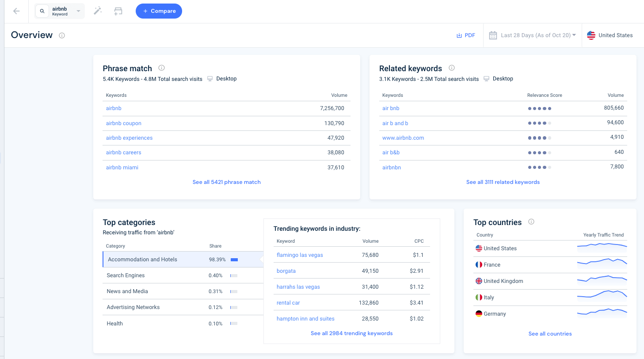The height and width of the screenshot is (359, 644).
Task: Click the United States flag icon
Action: (x=591, y=35)
